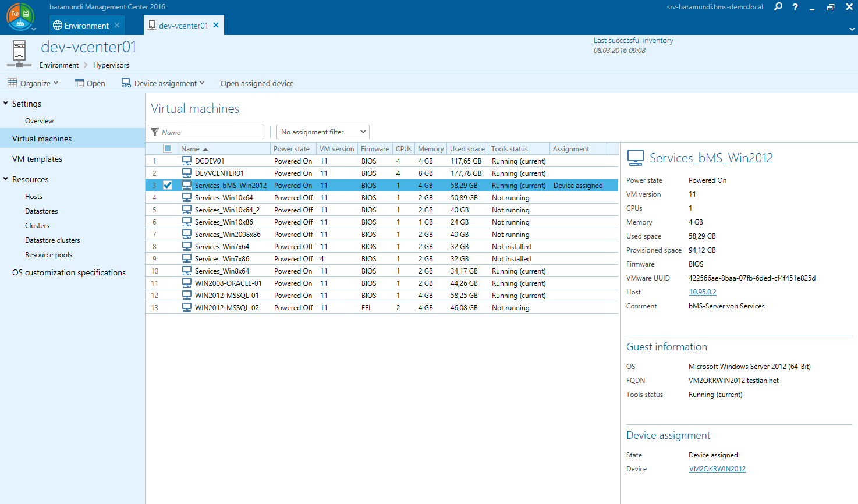Viewport: 858px width, 504px height.
Task: Click the VM icon for WIN2008-ORACLE-01
Action: (x=187, y=283)
